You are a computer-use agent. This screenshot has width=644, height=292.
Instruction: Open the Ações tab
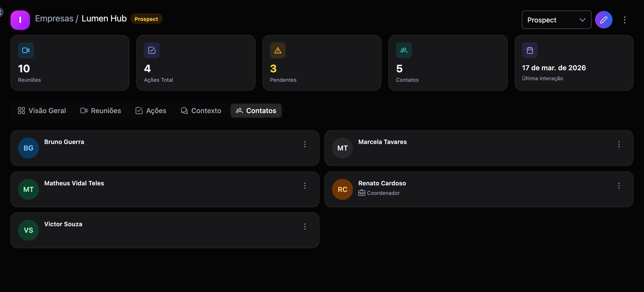[151, 111]
